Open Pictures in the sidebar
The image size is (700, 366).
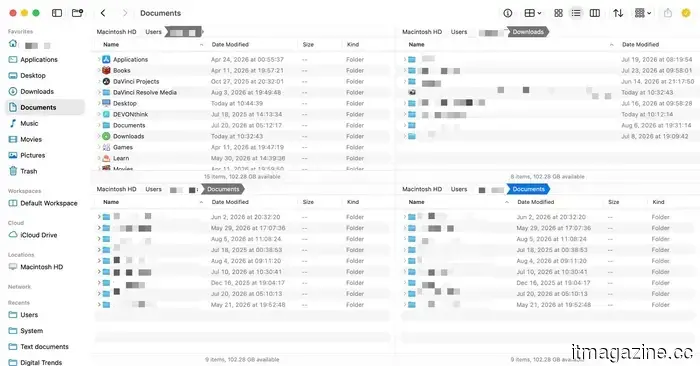(33, 155)
